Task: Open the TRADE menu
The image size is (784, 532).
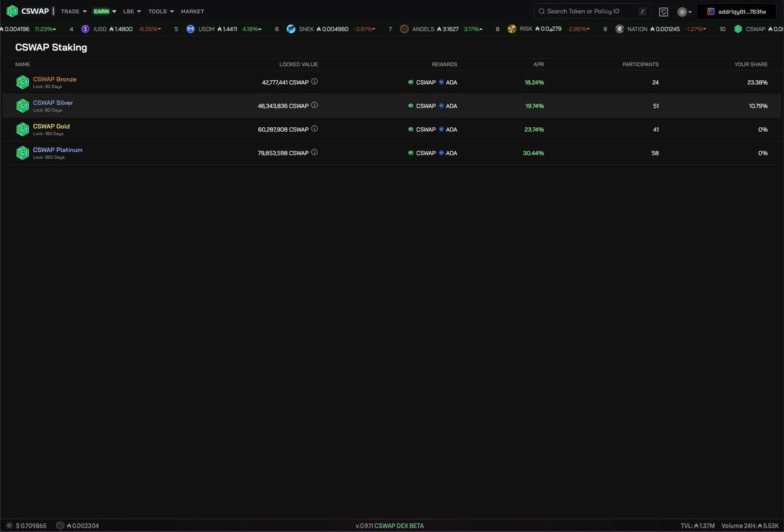Action: (x=74, y=12)
